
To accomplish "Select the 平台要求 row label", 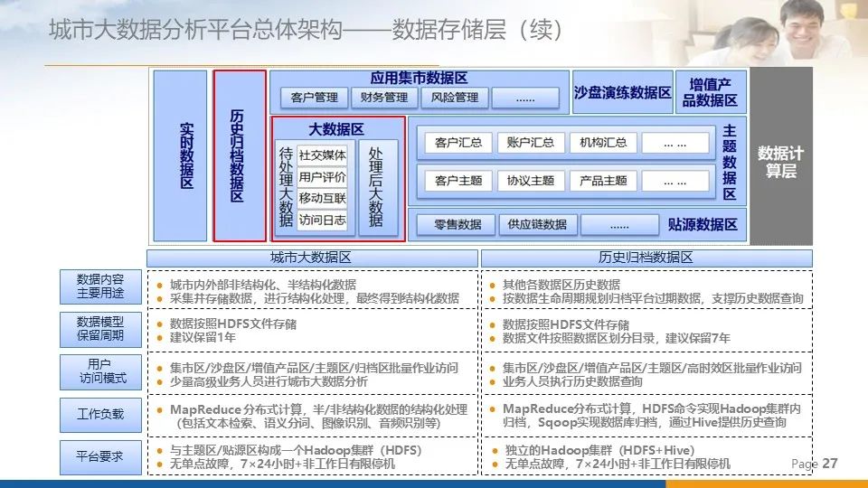I will click(x=100, y=457).
